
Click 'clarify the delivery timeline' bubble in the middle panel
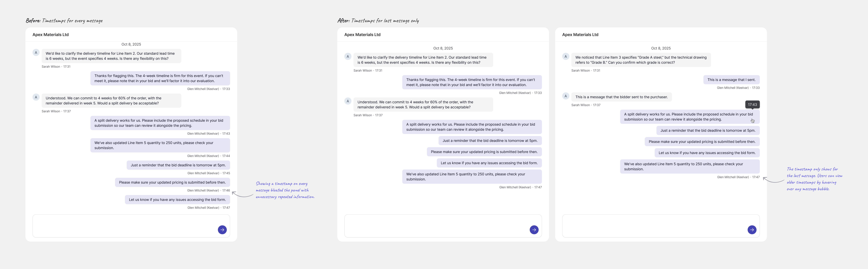point(423,60)
